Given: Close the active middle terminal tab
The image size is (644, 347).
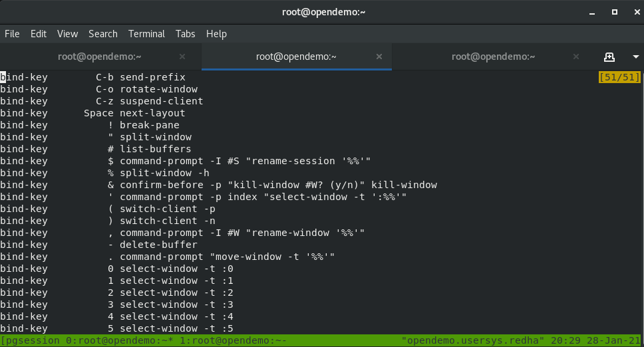Looking at the screenshot, I should (x=379, y=57).
